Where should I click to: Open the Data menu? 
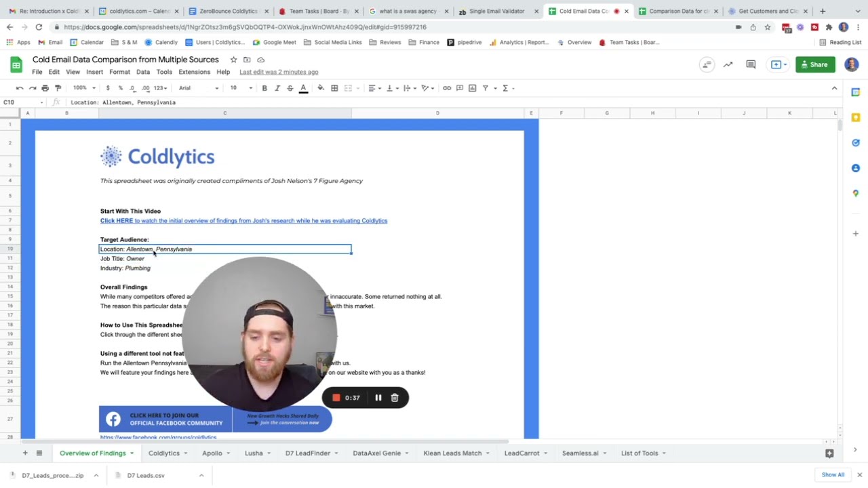point(143,72)
